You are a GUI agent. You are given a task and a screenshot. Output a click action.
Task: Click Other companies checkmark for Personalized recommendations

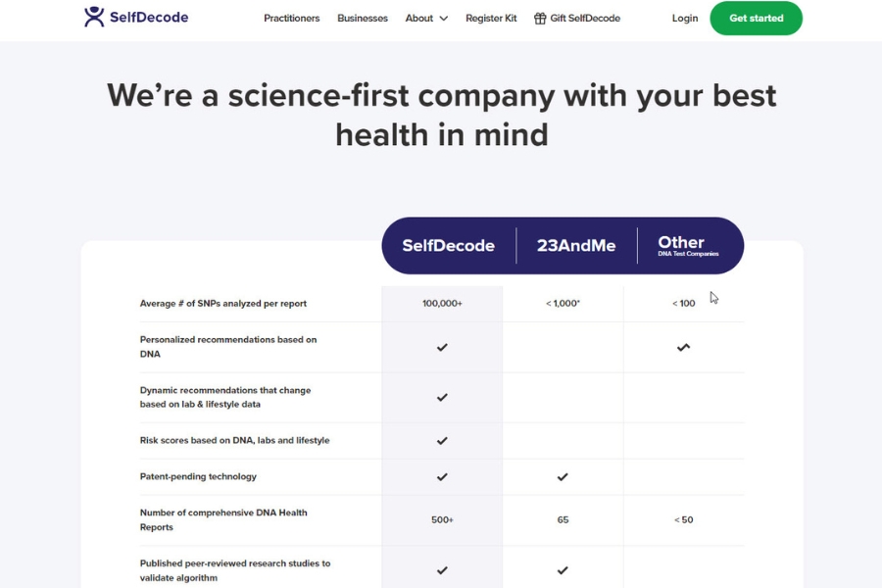(x=683, y=347)
